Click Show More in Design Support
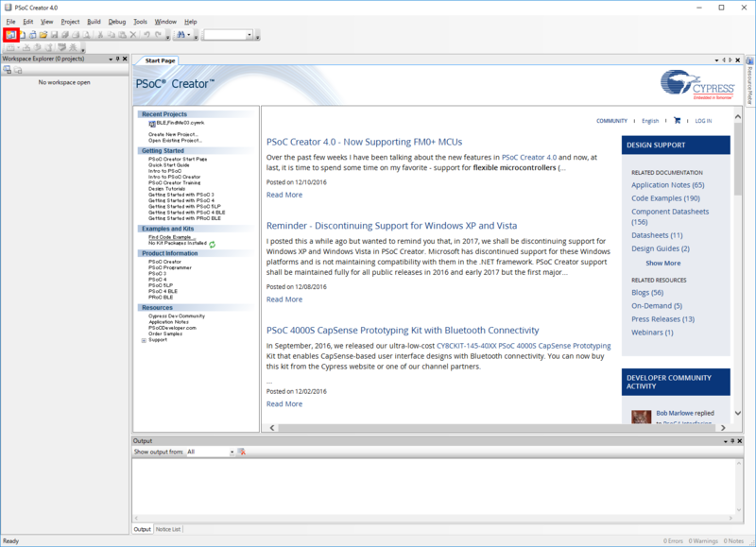 pyautogui.click(x=663, y=264)
